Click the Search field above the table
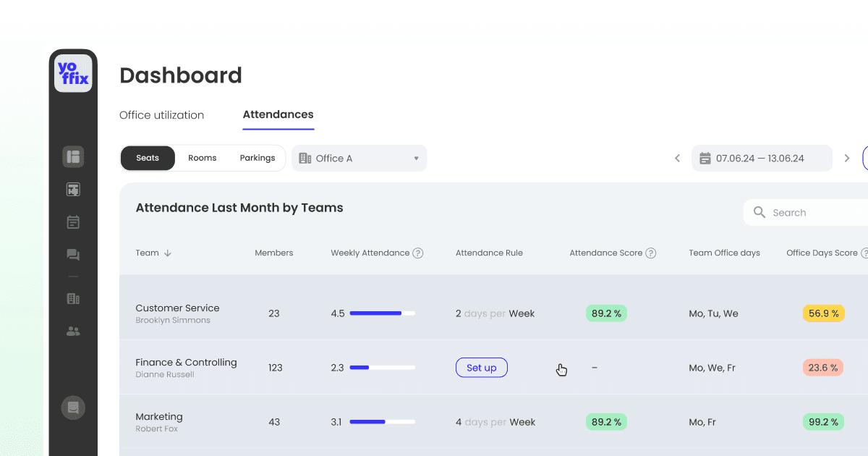This screenshot has height=456, width=868. [810, 212]
